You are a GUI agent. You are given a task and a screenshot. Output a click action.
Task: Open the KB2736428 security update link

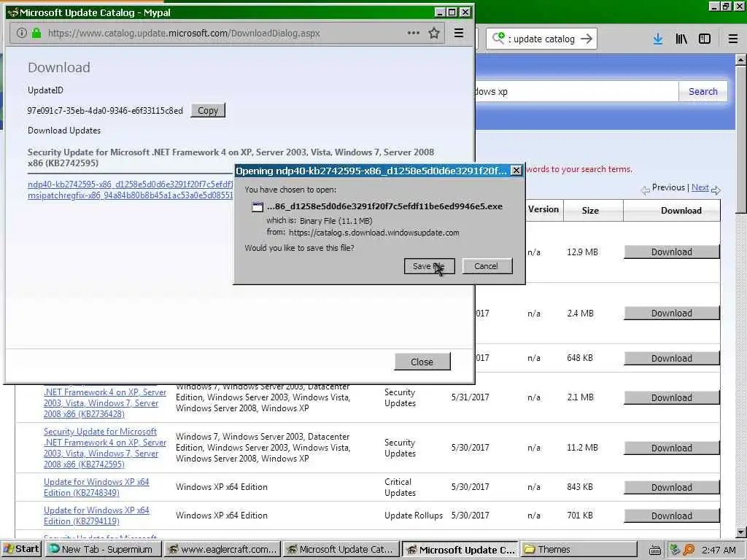click(x=105, y=402)
